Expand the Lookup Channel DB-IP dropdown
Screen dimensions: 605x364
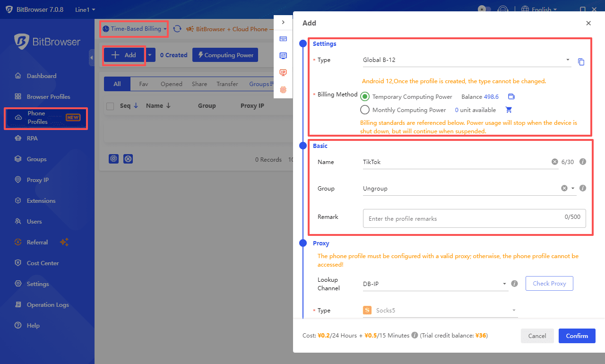[x=435, y=284]
